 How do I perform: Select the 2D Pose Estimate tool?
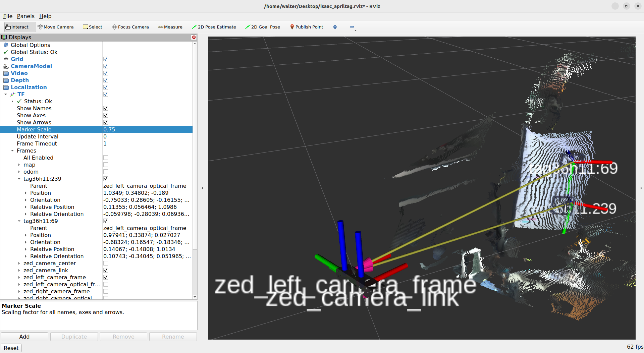point(214,27)
